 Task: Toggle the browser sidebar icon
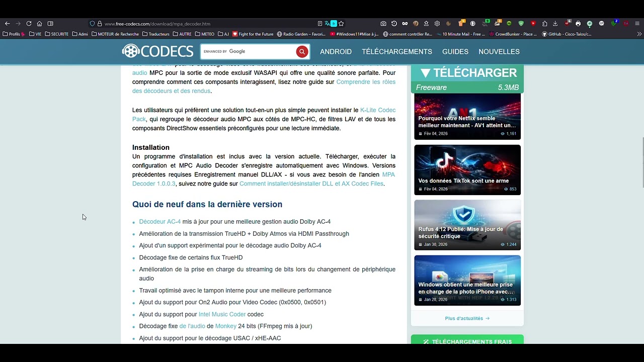(50, 24)
